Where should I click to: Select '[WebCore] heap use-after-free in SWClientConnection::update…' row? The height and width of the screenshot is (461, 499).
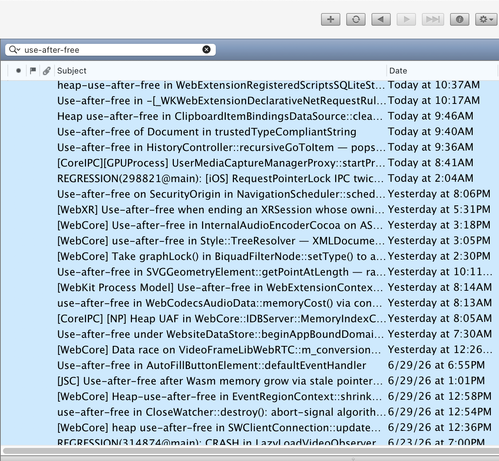(249, 427)
